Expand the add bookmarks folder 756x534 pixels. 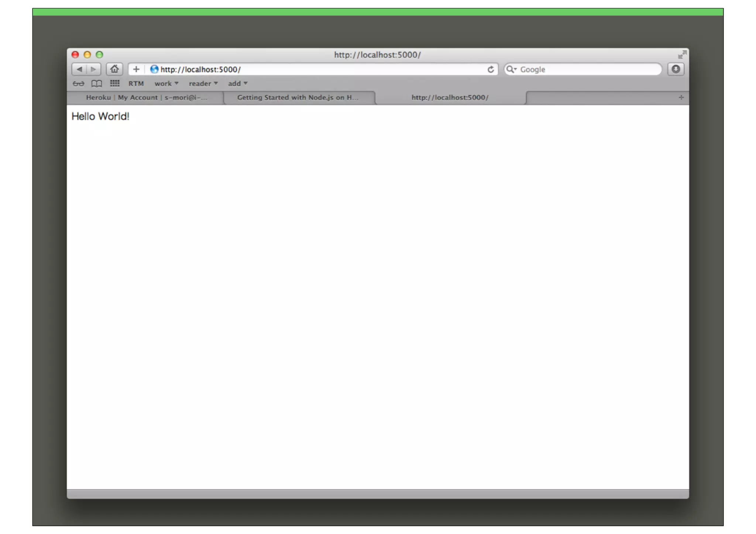click(x=237, y=84)
